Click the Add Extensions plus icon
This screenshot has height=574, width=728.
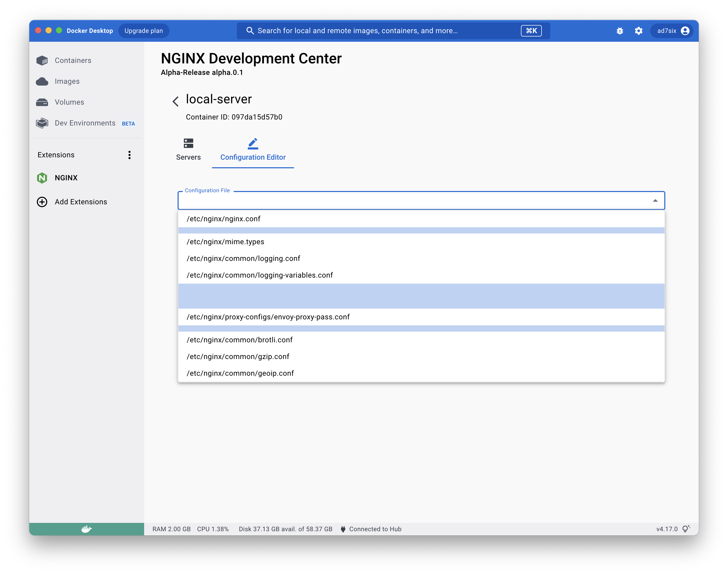pos(42,202)
